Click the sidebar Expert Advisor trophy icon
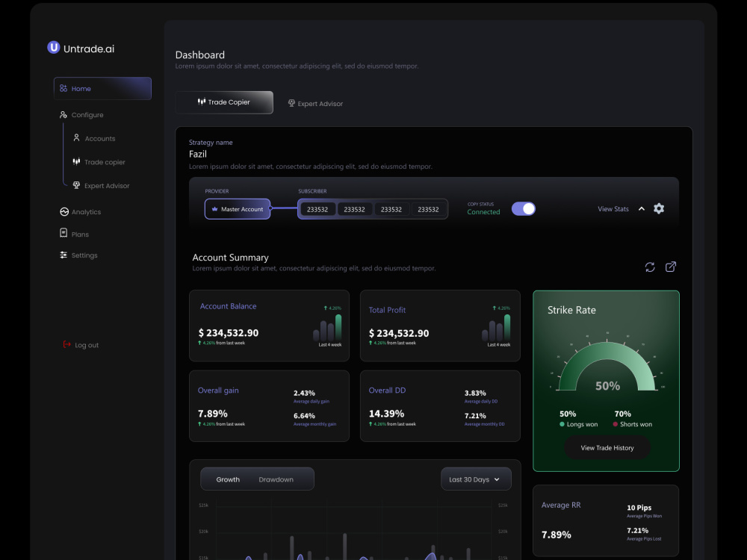Screen dimensions: 747x560 (x=76, y=184)
